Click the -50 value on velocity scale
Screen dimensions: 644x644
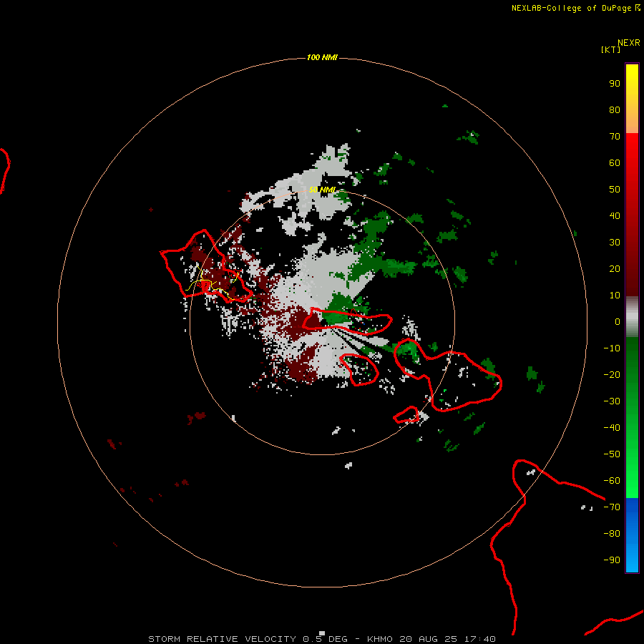[x=612, y=454]
